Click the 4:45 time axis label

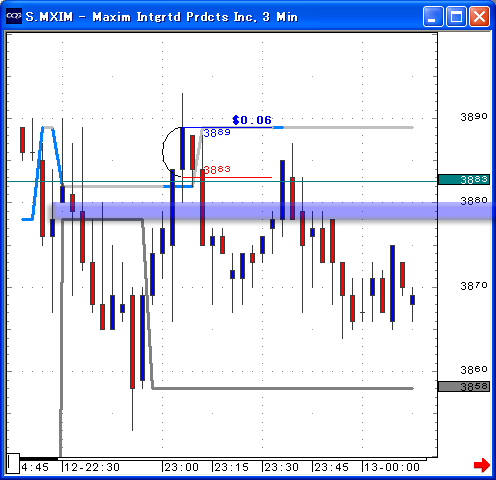35,467
